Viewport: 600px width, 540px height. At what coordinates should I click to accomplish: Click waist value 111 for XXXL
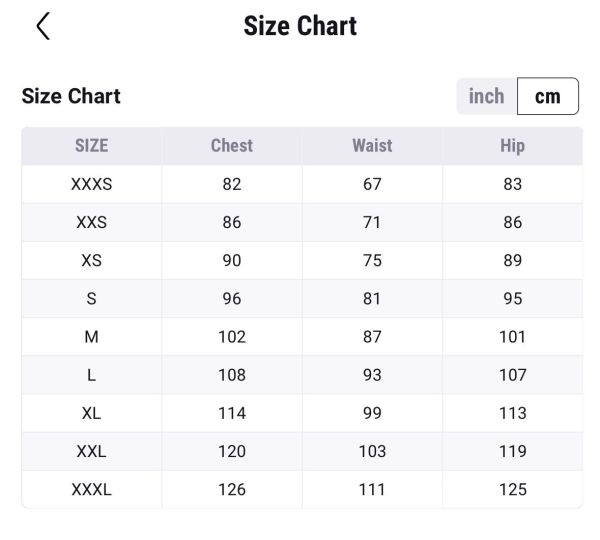pyautogui.click(x=372, y=489)
